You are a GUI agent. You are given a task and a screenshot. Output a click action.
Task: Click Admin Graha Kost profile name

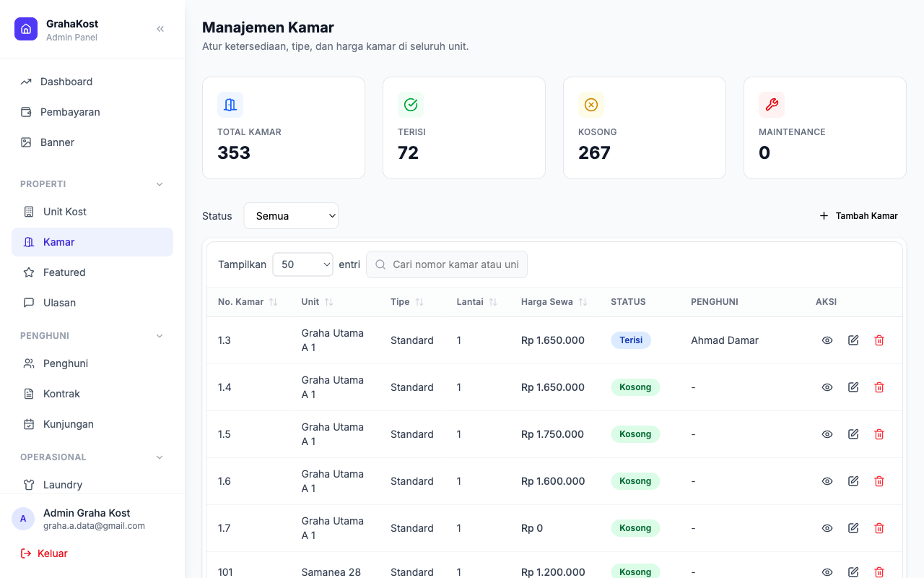(87, 513)
